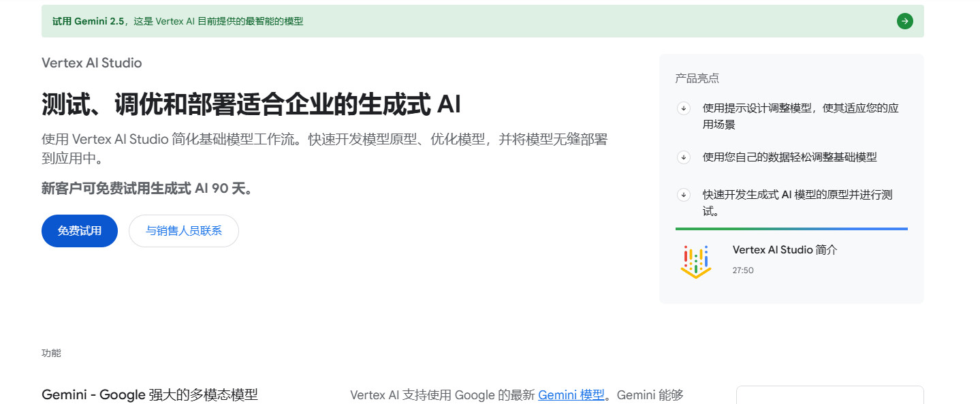Image resolution: width=980 pixels, height=404 pixels.
Task: Click the down-arrow icon beside 使用您自己的数据轻松调整基础模型
Action: 684,157
